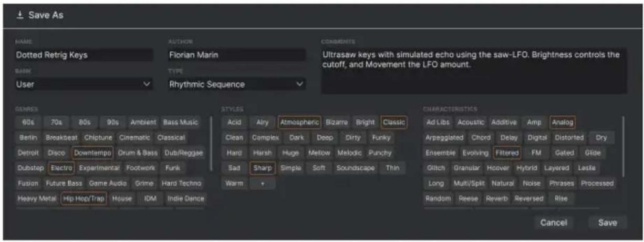Select the Dubstep genre tag

tap(29, 168)
